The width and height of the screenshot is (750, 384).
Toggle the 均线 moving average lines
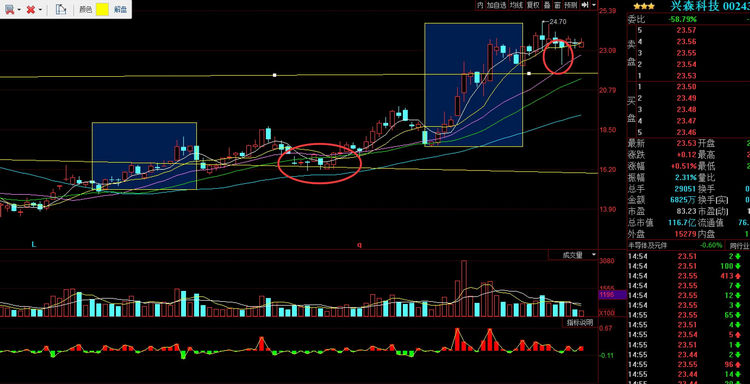(x=516, y=5)
